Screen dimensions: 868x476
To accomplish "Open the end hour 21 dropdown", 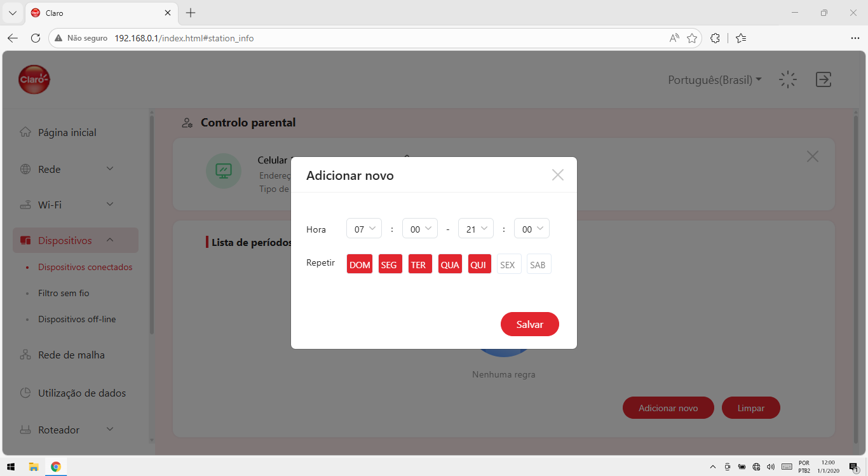I will coord(476,229).
